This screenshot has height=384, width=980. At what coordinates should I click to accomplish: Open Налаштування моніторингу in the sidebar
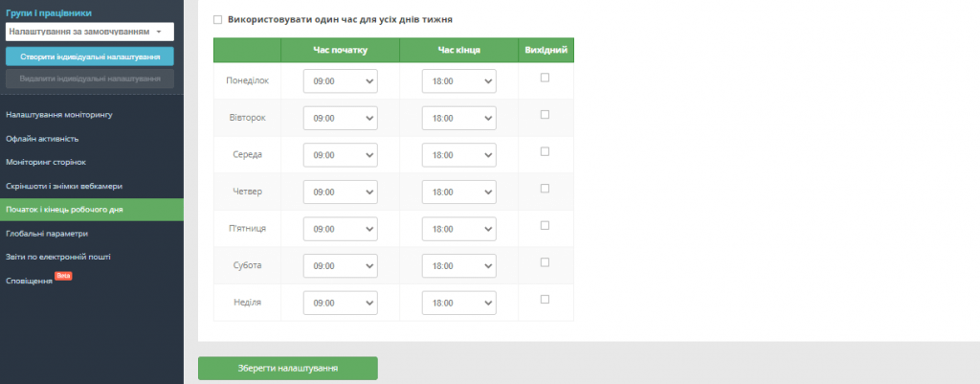(59, 115)
